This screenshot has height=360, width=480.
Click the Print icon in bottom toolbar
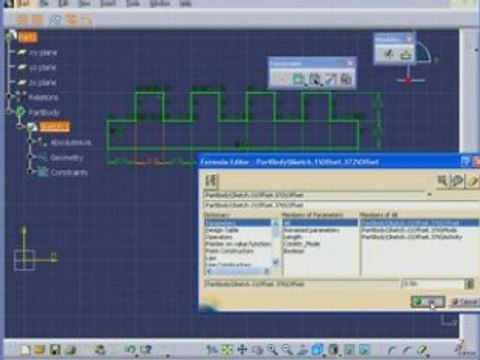(x=70, y=350)
